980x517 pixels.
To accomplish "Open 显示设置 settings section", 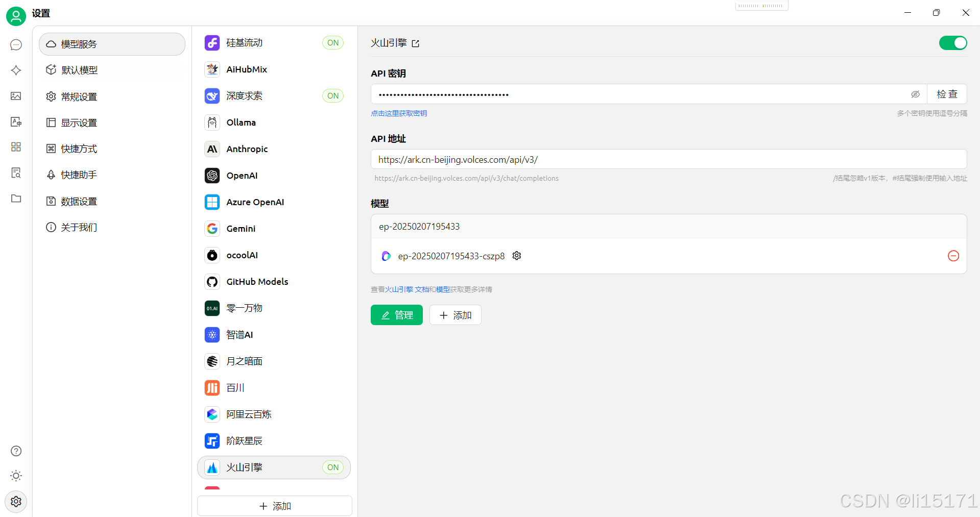I will (x=112, y=123).
